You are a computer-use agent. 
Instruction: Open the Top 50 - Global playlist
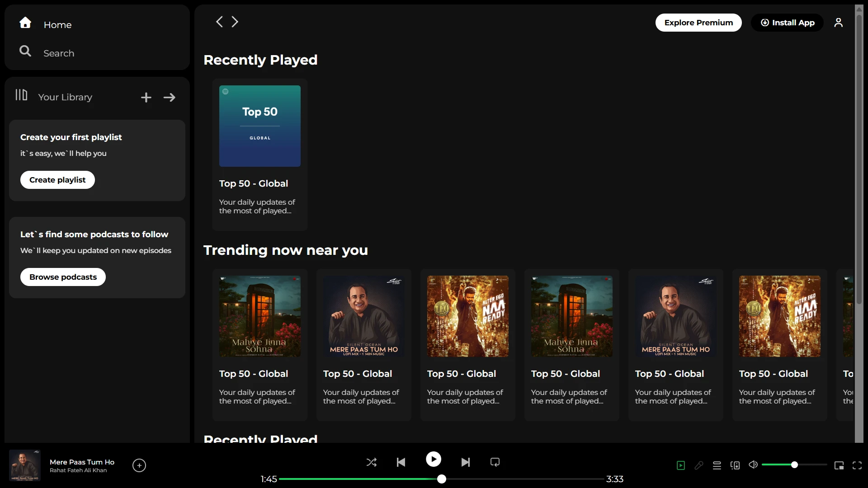coord(259,126)
